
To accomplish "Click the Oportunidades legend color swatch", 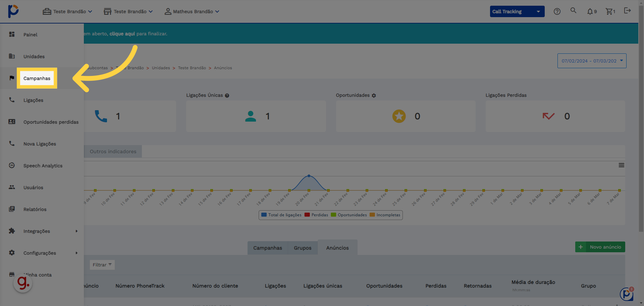I will click(x=333, y=215).
